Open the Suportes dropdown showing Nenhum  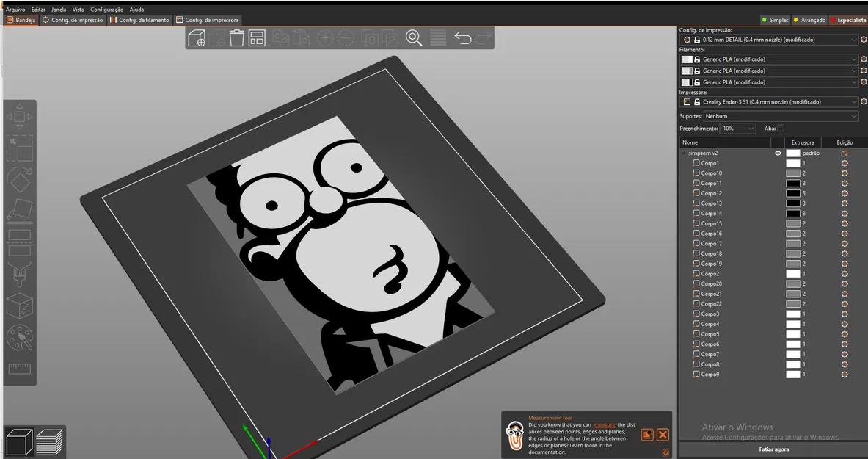pyautogui.click(x=781, y=116)
